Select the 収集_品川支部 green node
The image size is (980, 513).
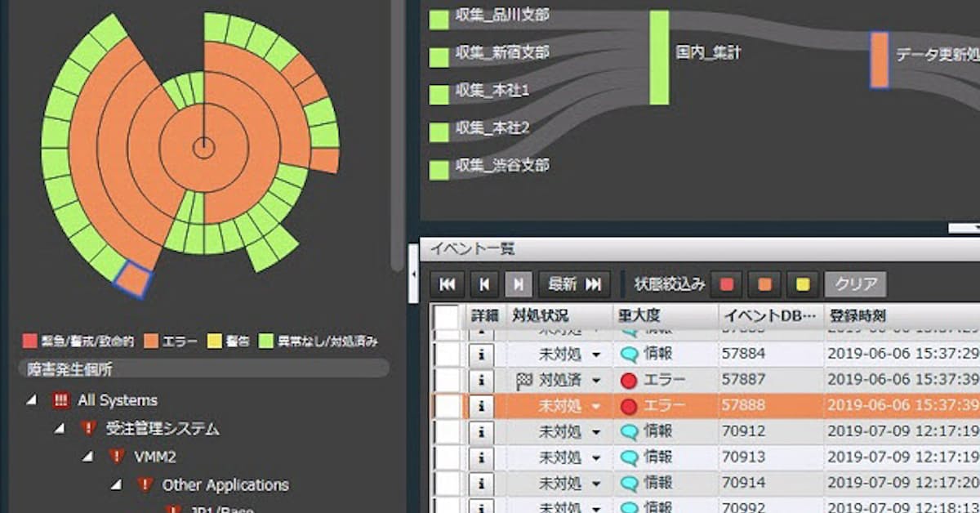tap(439, 20)
